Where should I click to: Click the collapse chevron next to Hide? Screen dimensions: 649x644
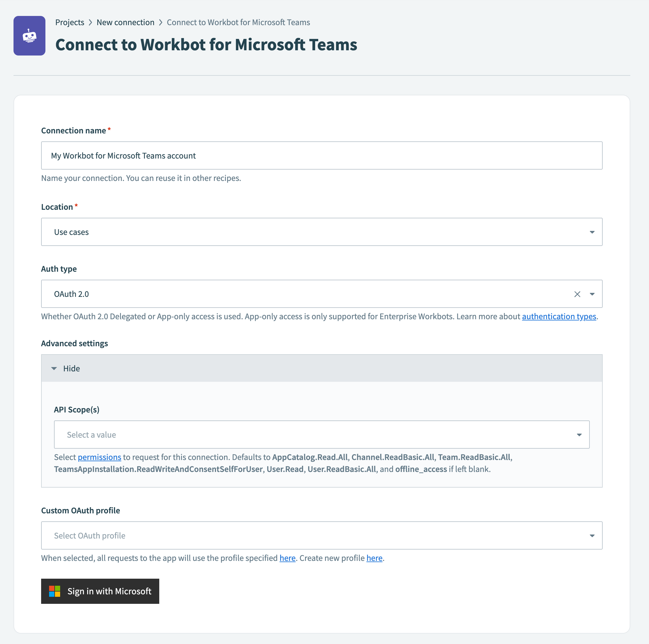54,368
